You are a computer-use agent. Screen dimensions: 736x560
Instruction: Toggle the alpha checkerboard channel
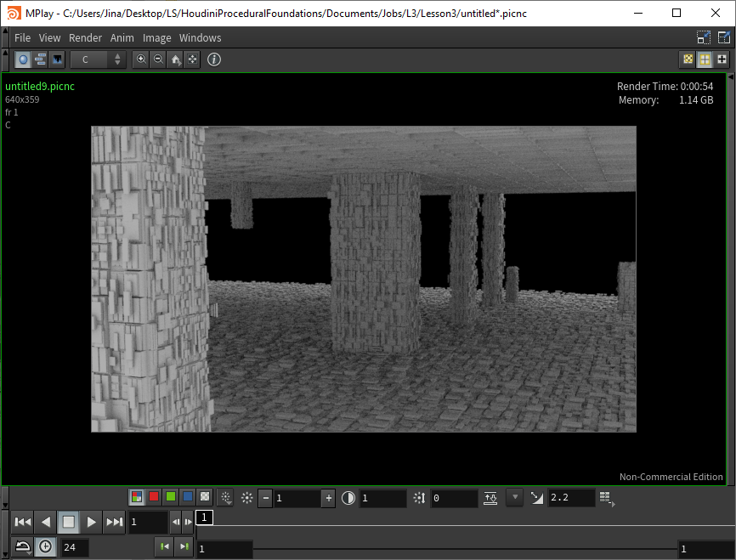click(205, 497)
